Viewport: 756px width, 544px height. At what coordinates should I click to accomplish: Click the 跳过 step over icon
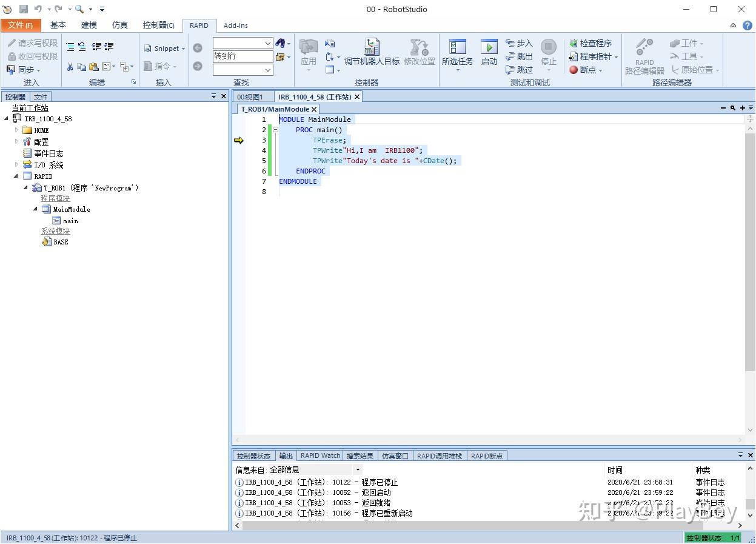coord(510,70)
